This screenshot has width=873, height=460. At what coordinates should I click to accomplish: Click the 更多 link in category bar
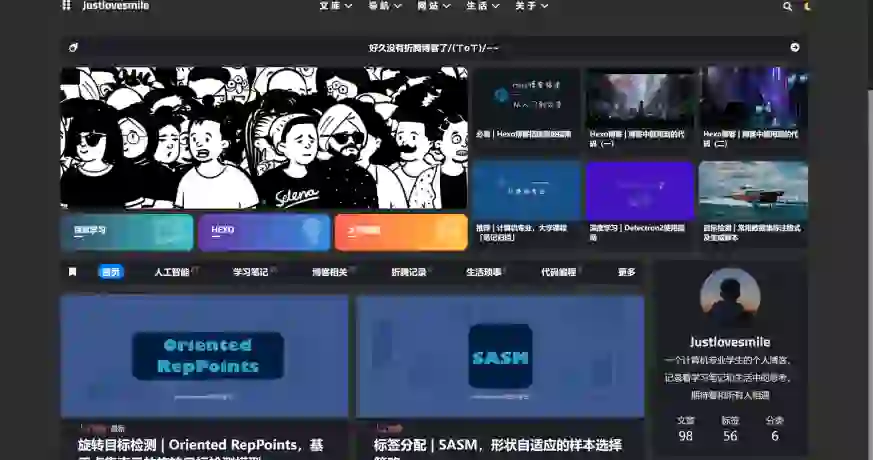coord(626,272)
